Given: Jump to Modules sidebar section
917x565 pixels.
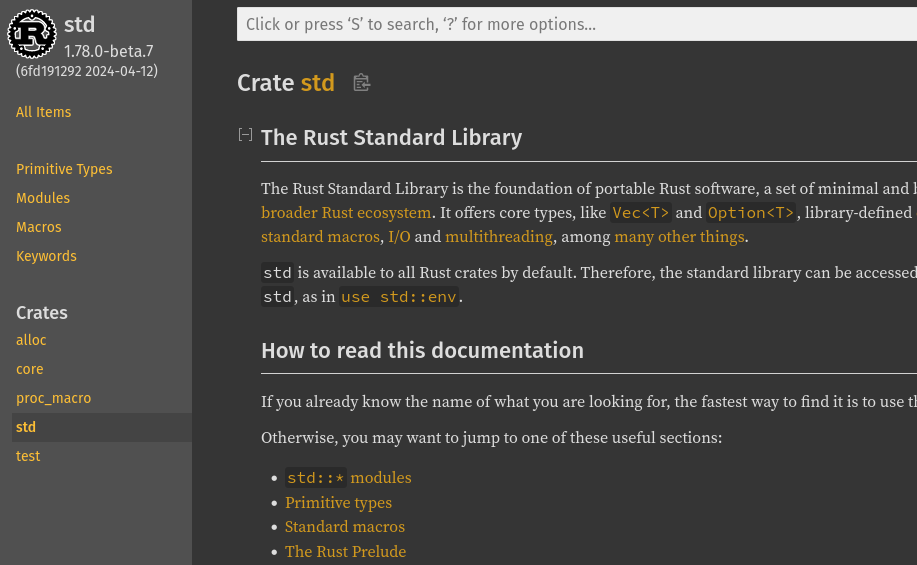Looking at the screenshot, I should pyautogui.click(x=43, y=198).
